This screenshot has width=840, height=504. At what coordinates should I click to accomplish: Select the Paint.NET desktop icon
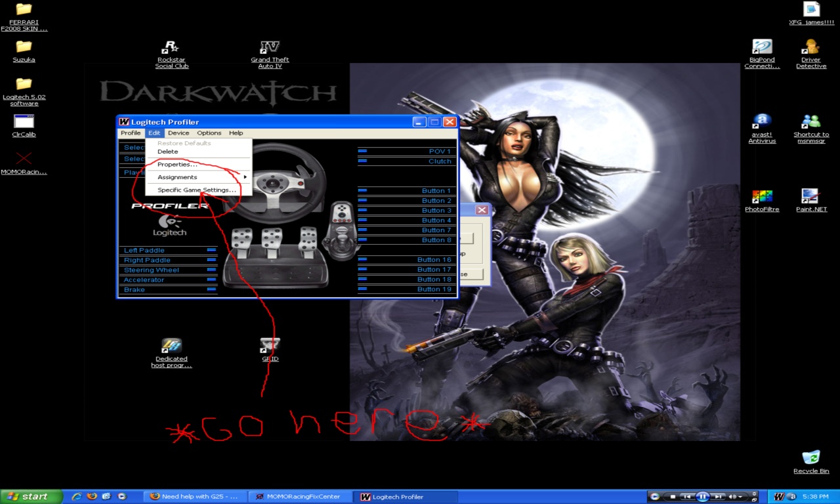coord(811,201)
